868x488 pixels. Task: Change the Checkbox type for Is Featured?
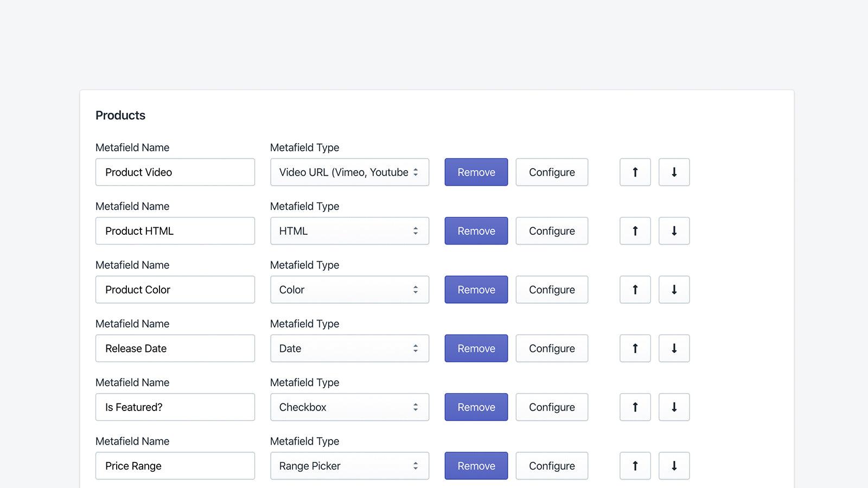click(349, 407)
